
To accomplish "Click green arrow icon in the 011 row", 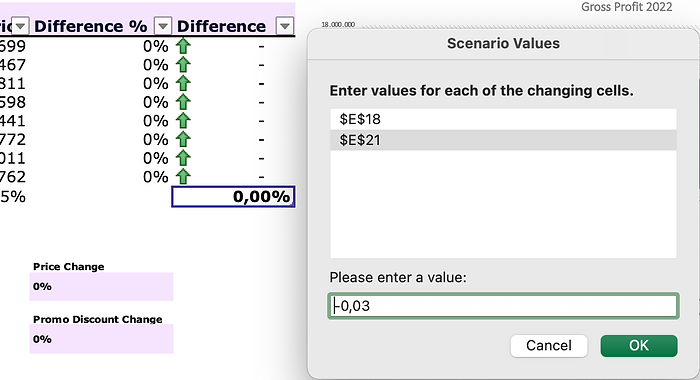I will click(x=183, y=159).
